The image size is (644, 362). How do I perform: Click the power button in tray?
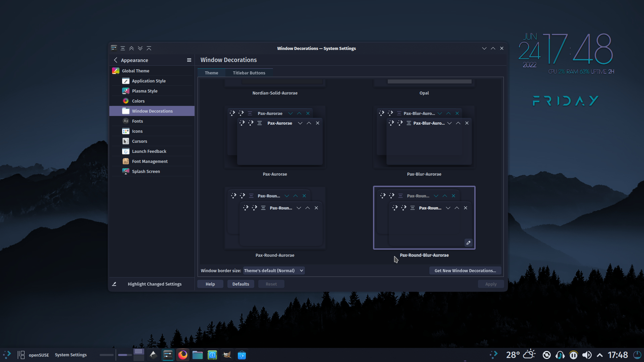point(637,355)
